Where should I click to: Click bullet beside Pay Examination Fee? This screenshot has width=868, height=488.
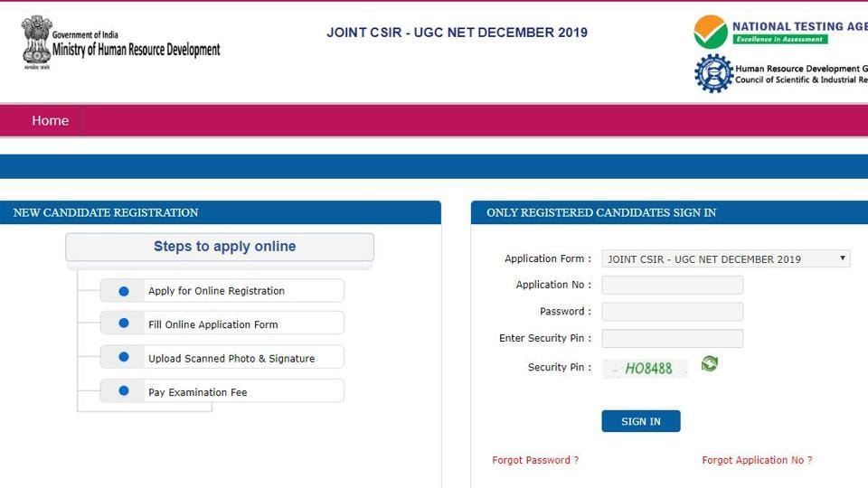pos(124,392)
